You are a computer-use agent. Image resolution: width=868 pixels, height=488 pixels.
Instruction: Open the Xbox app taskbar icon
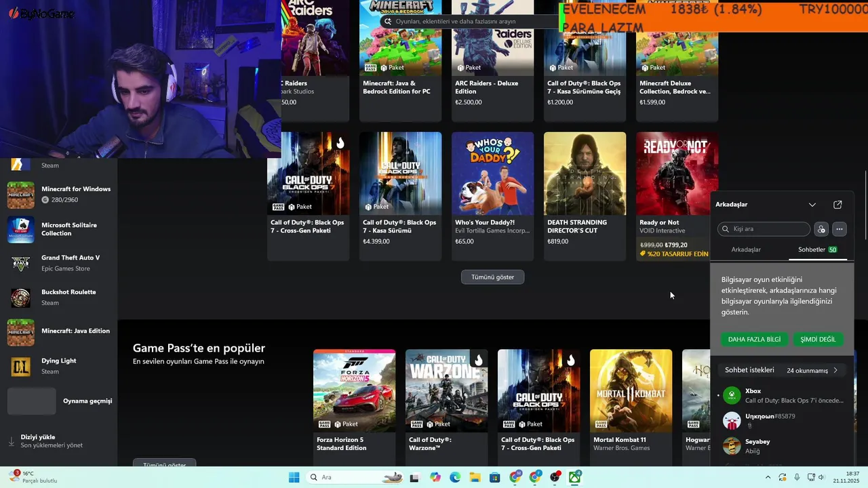tap(575, 477)
